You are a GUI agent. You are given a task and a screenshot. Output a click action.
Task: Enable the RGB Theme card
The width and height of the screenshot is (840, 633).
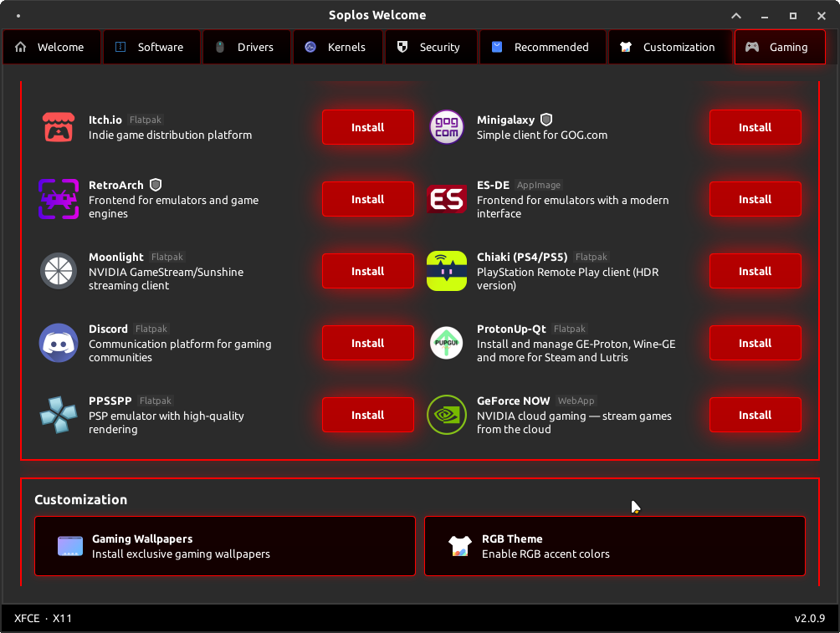click(615, 546)
